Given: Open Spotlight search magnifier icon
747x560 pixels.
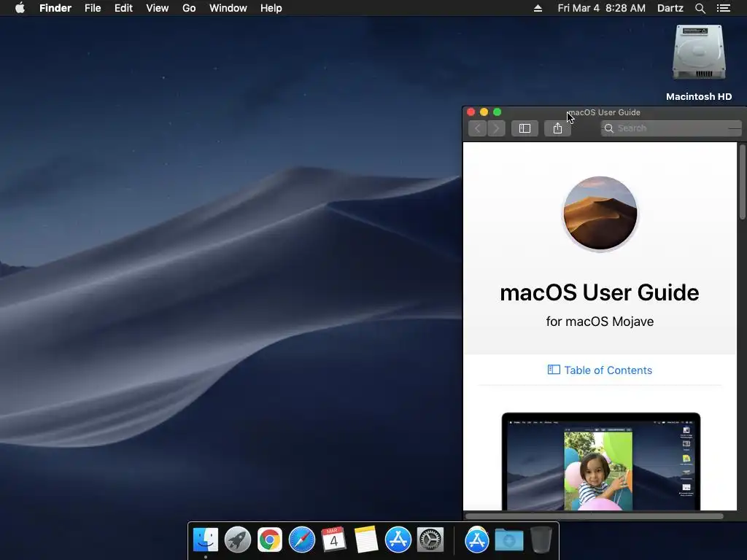Looking at the screenshot, I should tap(700, 8).
